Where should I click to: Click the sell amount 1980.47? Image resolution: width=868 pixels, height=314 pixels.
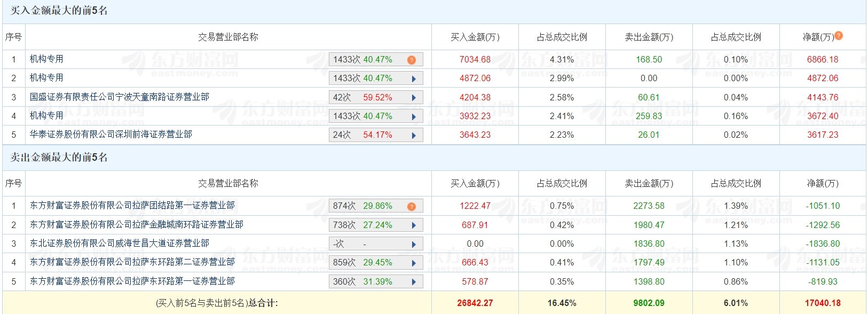tap(649, 225)
